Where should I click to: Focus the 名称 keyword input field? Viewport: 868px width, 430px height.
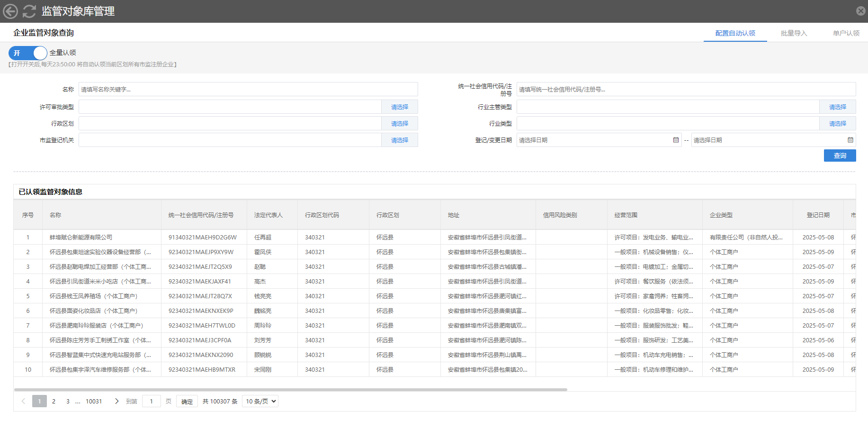248,89
